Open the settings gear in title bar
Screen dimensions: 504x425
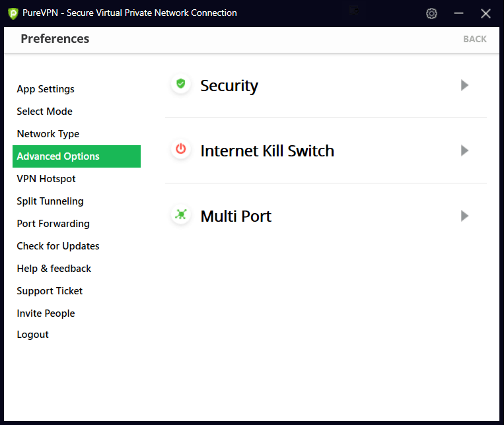tap(431, 13)
